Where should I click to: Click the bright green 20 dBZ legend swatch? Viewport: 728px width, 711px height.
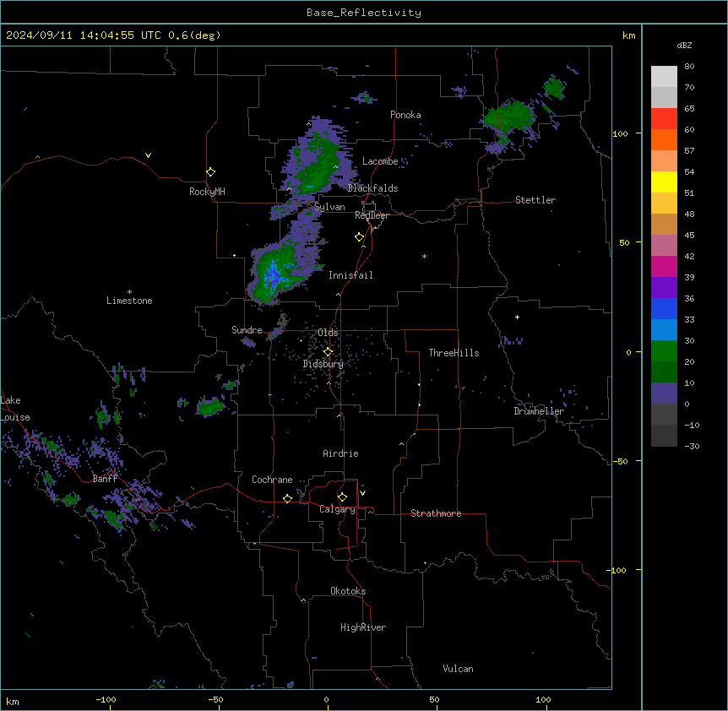coord(664,351)
